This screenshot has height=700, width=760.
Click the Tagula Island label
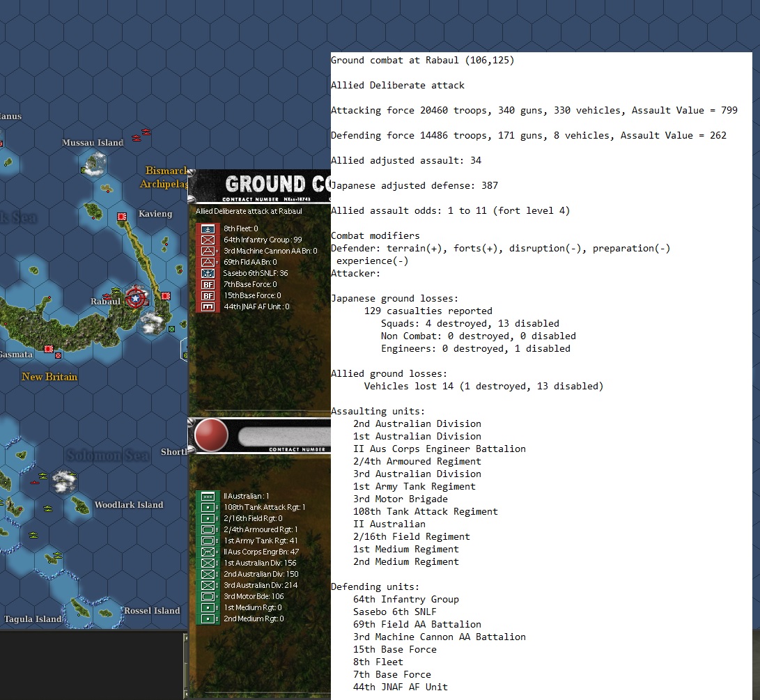33,619
